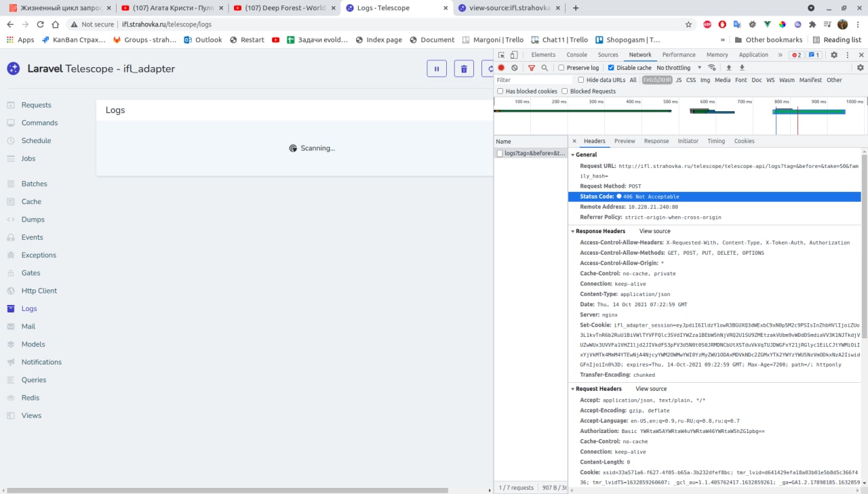868x494 pixels.
Task: Click the DevTools inspect element picker icon
Action: (x=501, y=55)
